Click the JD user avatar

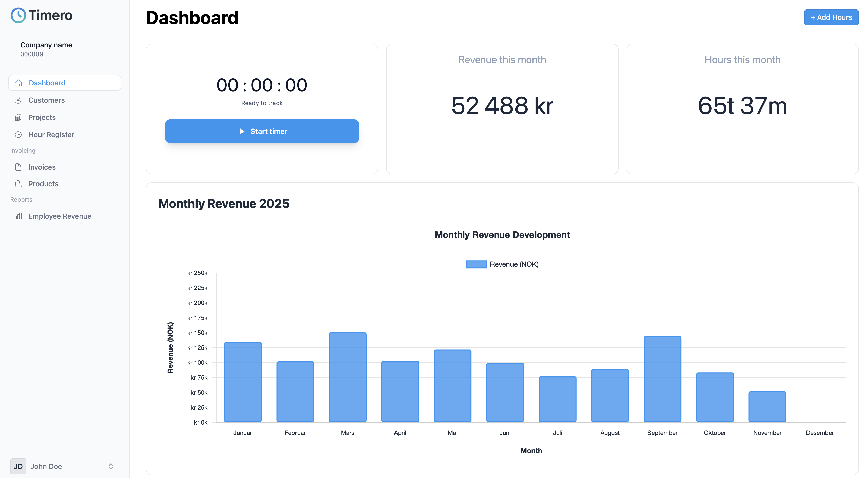point(18,466)
